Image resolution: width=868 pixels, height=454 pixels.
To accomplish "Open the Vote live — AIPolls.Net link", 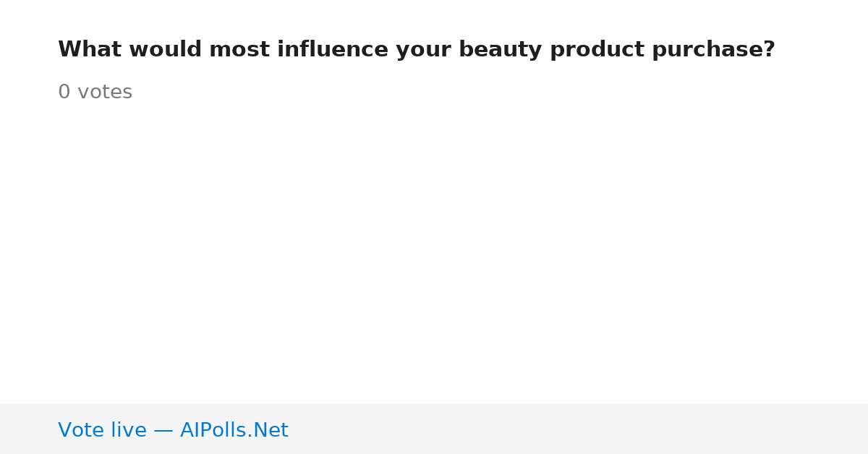I will click(x=173, y=430).
